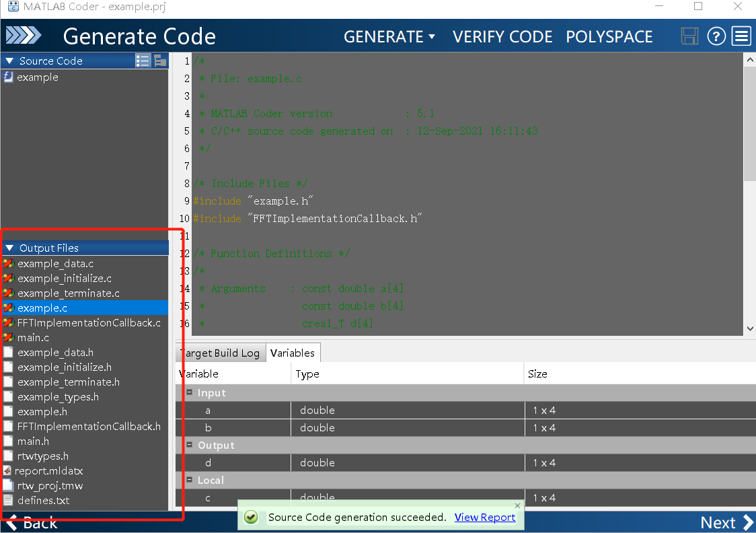Click the View Report link

[x=485, y=517]
